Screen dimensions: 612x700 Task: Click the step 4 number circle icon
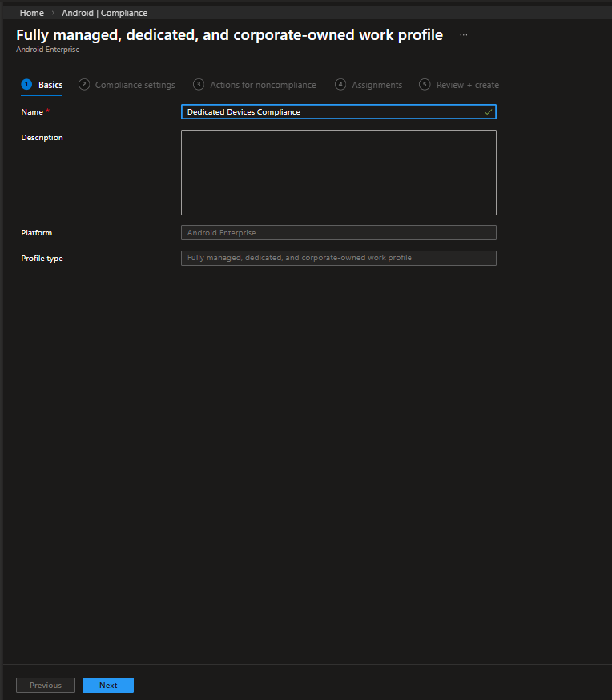point(340,85)
